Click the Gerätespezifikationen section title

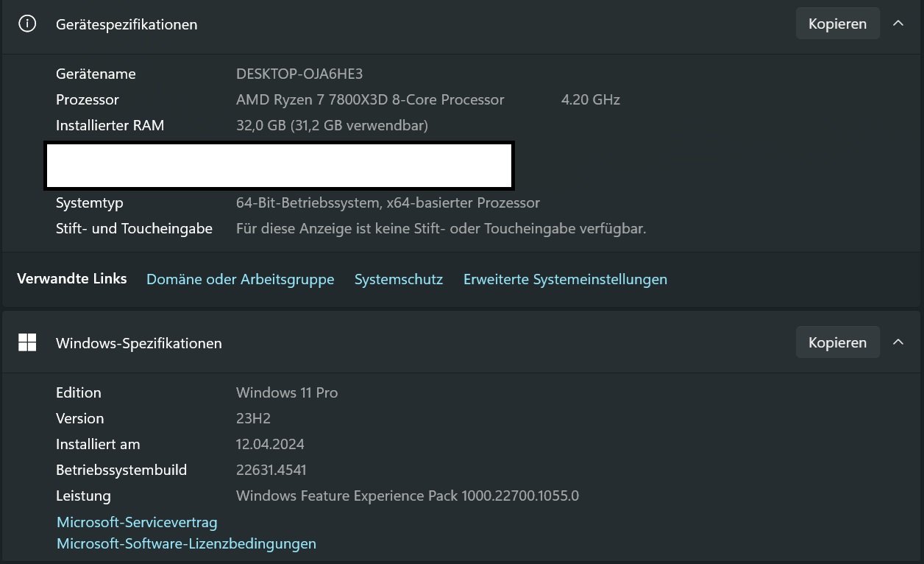click(x=127, y=24)
